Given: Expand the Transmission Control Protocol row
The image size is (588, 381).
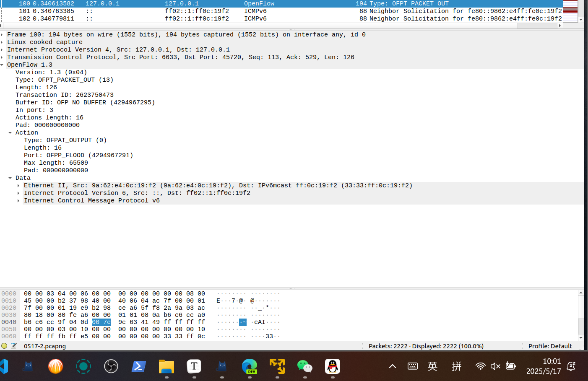Looking at the screenshot, I should 2,57.
